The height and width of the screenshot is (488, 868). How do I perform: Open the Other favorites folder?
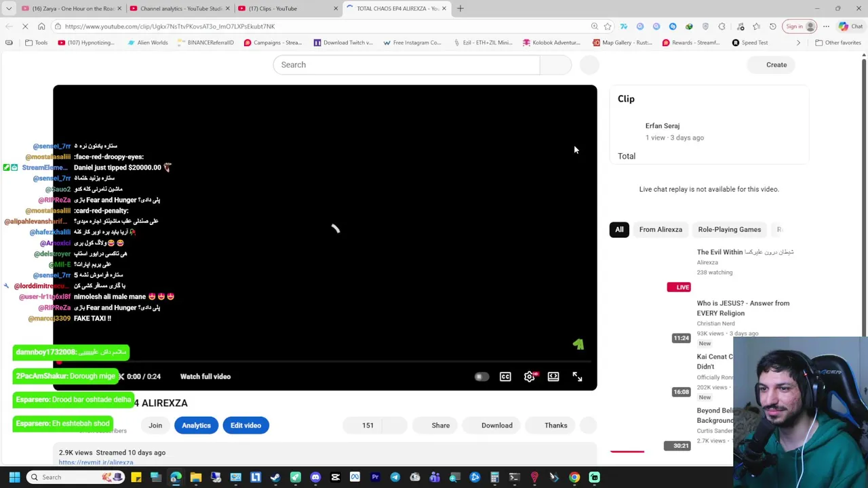pos(838,43)
